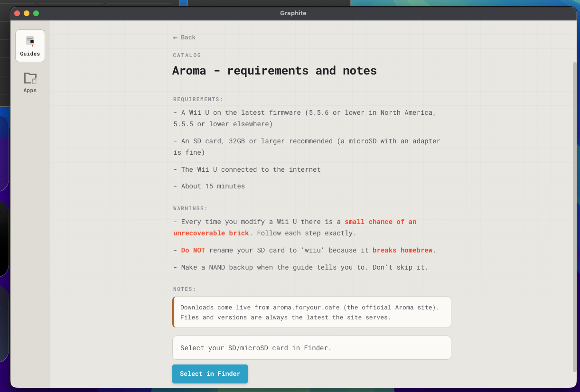Click the red 'breaks homebrew' text
This screenshot has width=580, height=392.
[402, 250]
